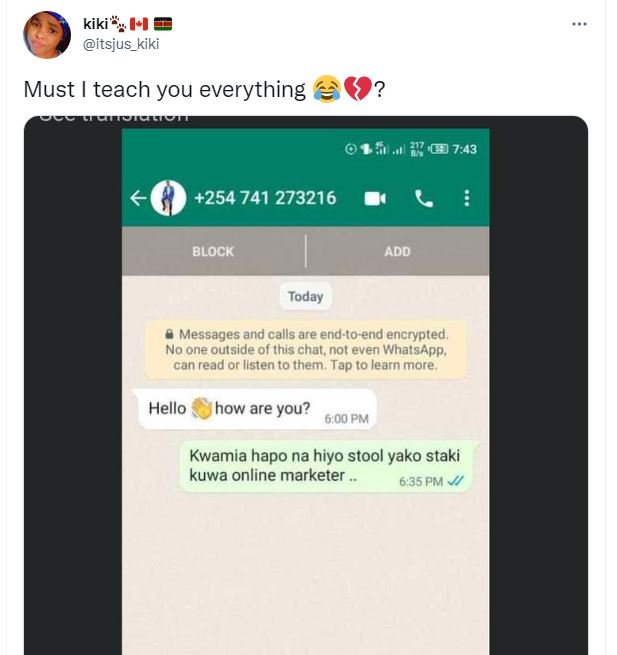Open the WhatsApp chat's vertical dots menu
This screenshot has height=655, width=617.
click(467, 198)
